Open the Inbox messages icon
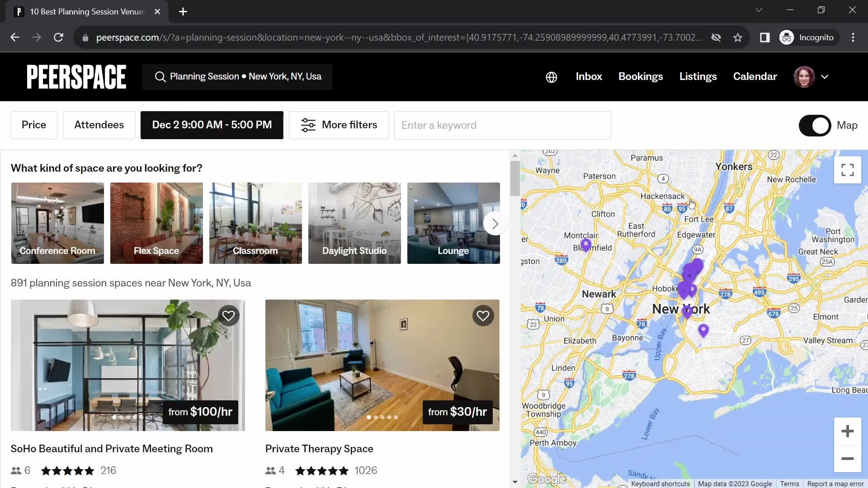This screenshot has width=868, height=488. pyautogui.click(x=589, y=76)
